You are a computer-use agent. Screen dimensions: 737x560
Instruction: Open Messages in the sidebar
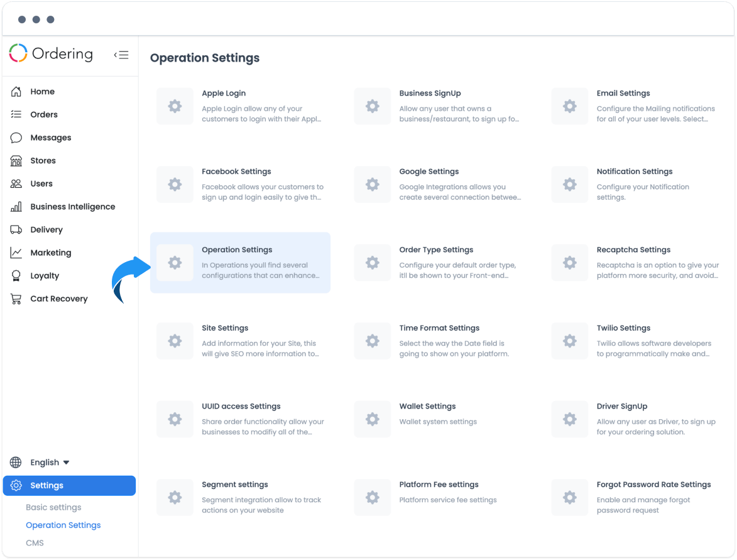click(51, 138)
